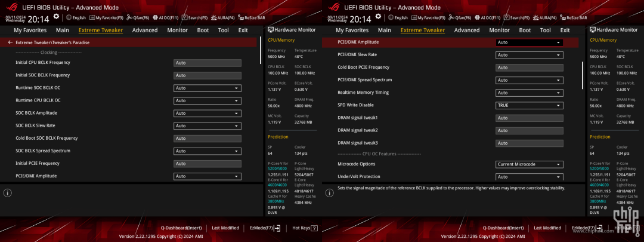This screenshot has height=242, width=644.
Task: Select DRAM signal tweak3 field
Action: pyautogui.click(x=530, y=143)
